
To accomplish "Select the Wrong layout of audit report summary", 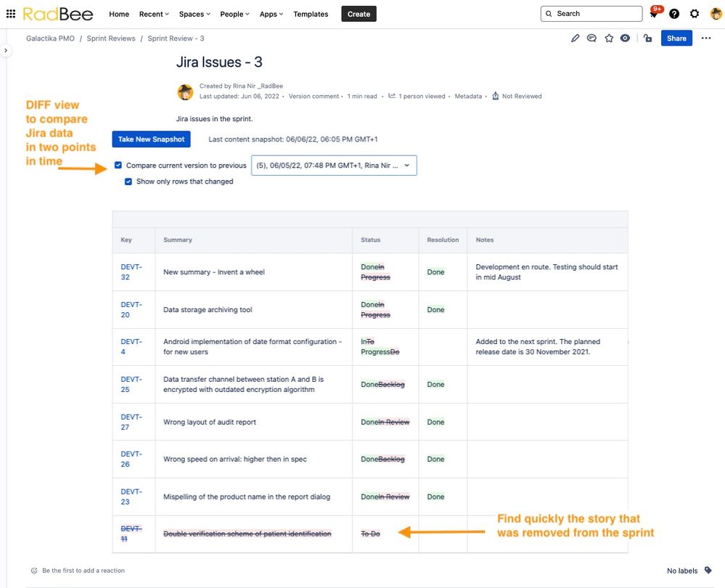I will point(210,422).
